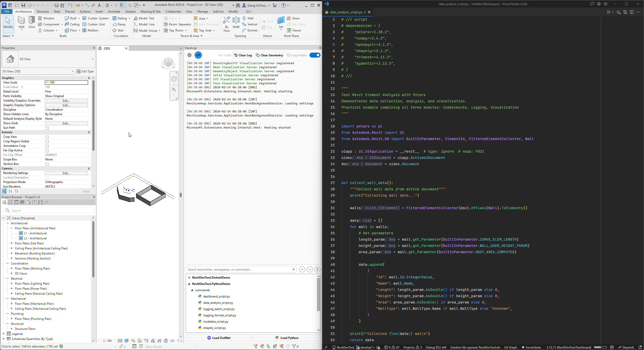Click Clear Log in the TraceLog panel

click(243, 55)
